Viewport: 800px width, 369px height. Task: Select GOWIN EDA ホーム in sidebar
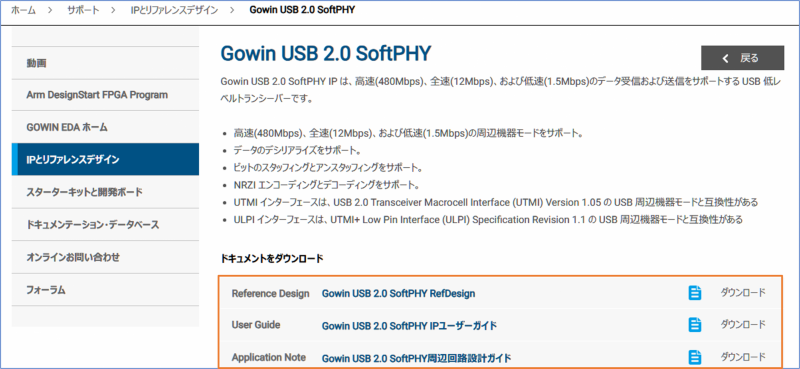(x=106, y=127)
